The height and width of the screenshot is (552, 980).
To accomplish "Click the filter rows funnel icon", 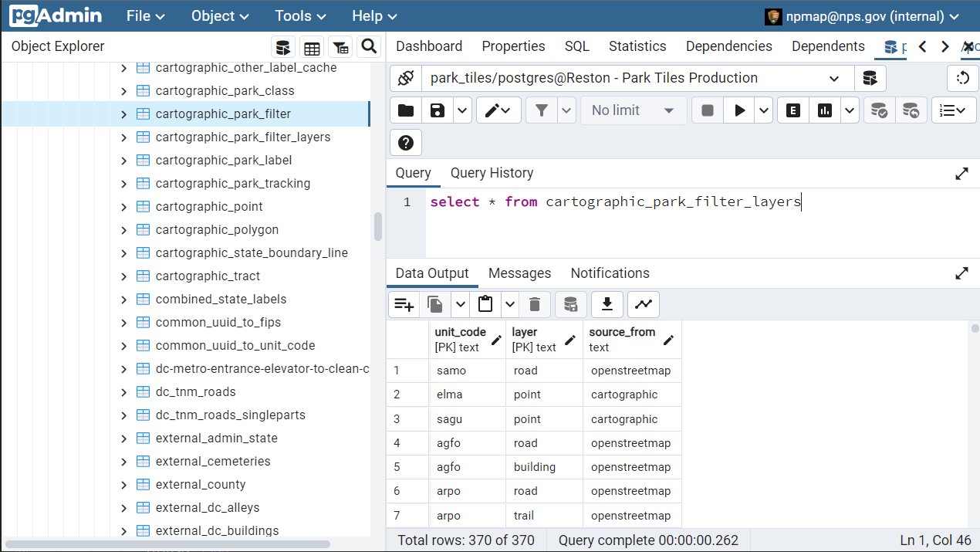I will 542,110.
